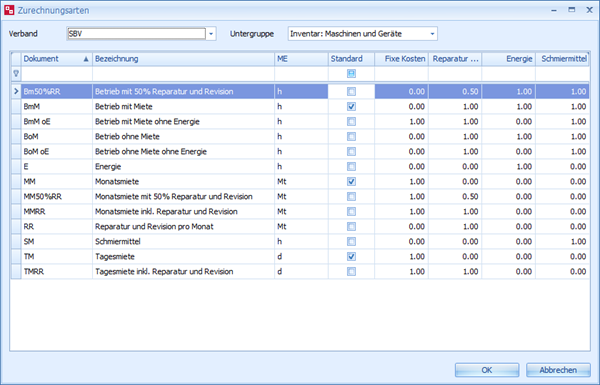Click the row indicator arrow for Bm50%RR
This screenshot has height=385, width=600.
(x=16, y=91)
